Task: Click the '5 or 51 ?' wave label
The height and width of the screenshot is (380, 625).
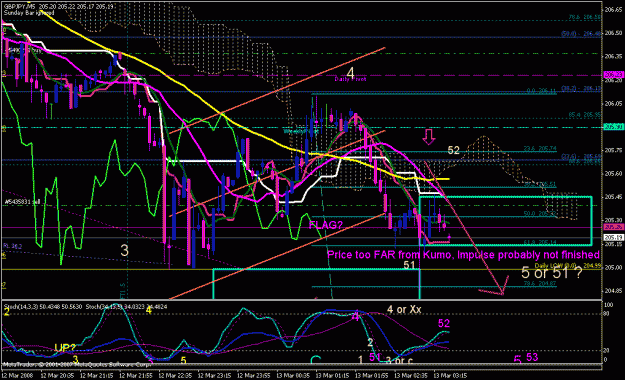Action: pyautogui.click(x=551, y=273)
